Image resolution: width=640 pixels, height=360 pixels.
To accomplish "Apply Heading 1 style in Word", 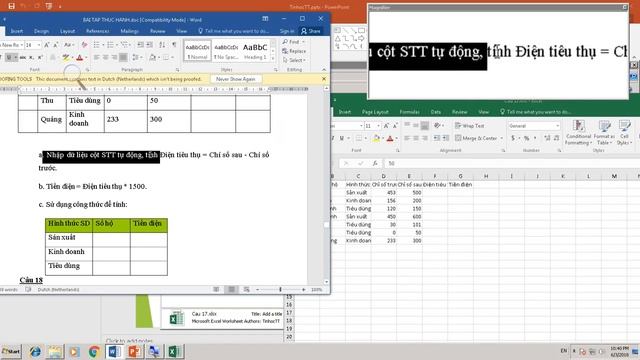I will click(255, 51).
